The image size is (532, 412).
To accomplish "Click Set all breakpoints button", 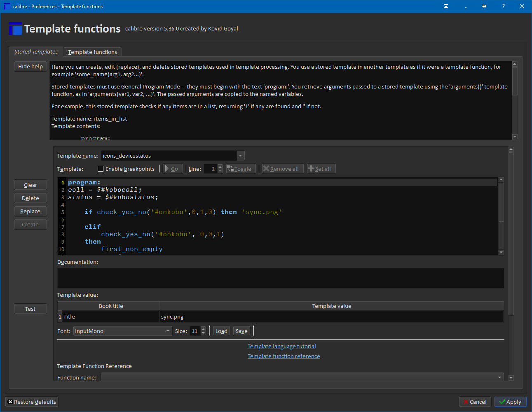I will 321,169.
